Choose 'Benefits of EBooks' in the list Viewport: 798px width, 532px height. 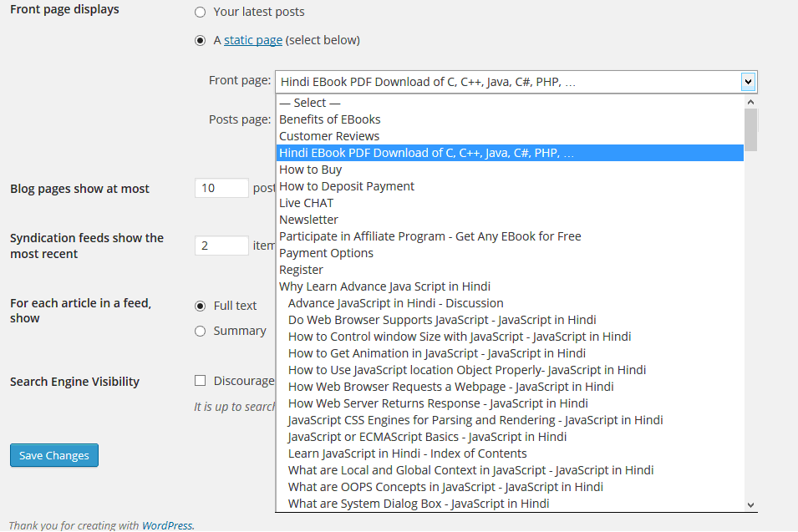(x=330, y=119)
